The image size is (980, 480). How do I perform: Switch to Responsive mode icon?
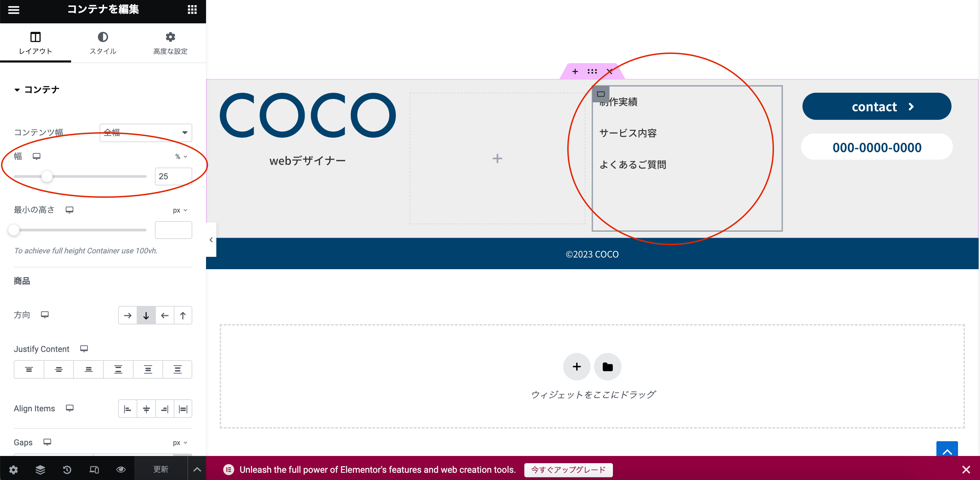coord(94,469)
